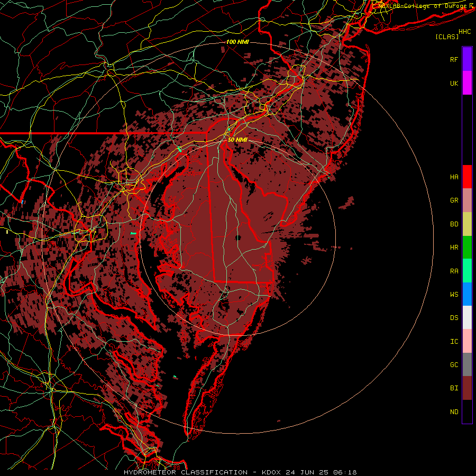Screen dimensions: 476x476
Task: Click the HA red legend swatch
Action: coord(467,177)
